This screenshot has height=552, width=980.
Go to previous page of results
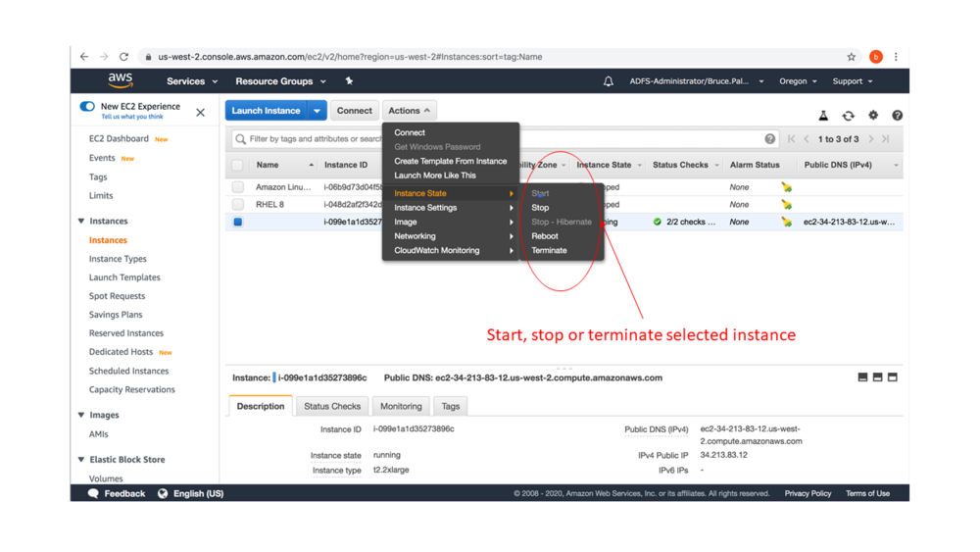pyautogui.click(x=807, y=139)
